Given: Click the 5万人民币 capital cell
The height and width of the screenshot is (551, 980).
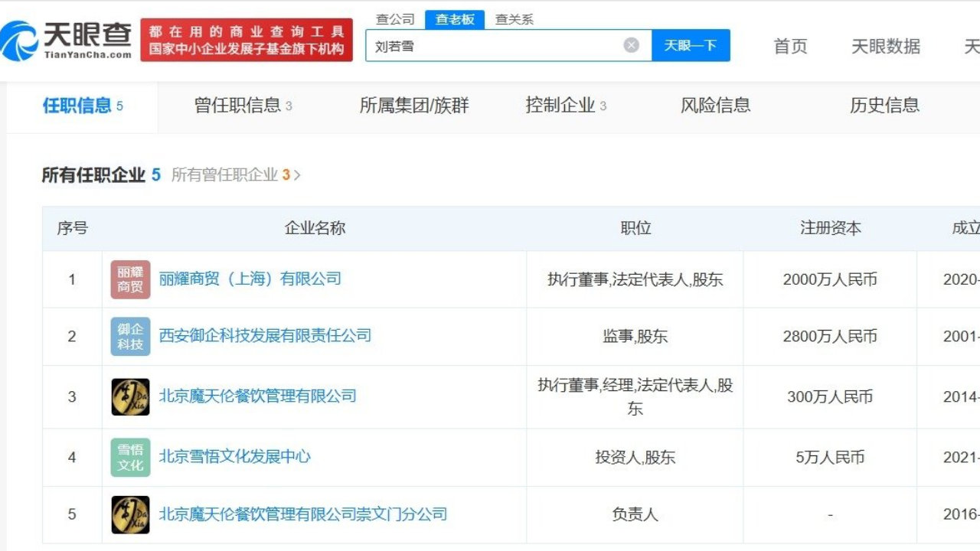Looking at the screenshot, I should [831, 457].
